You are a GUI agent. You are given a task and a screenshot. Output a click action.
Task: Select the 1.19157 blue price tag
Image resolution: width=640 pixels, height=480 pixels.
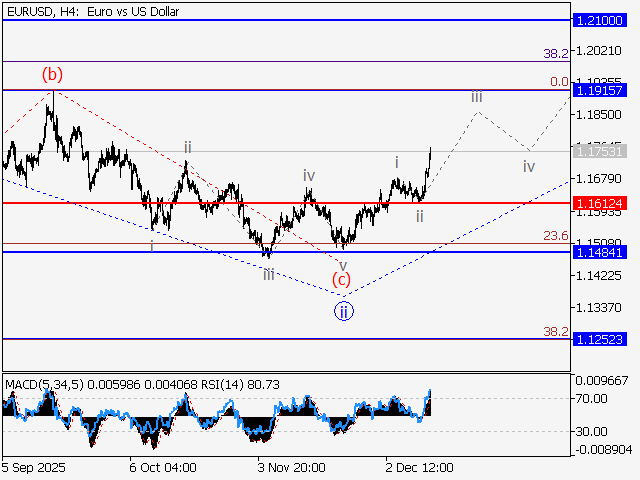tap(600, 90)
